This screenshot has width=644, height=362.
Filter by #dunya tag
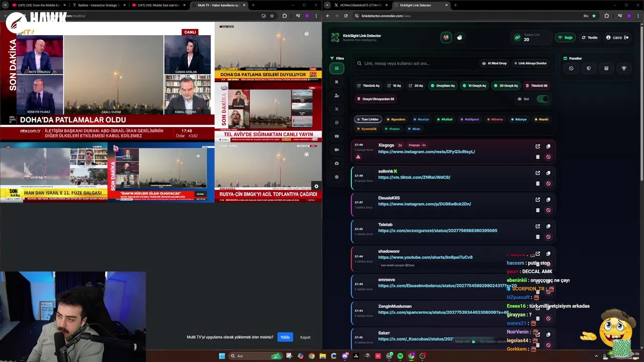click(518, 119)
